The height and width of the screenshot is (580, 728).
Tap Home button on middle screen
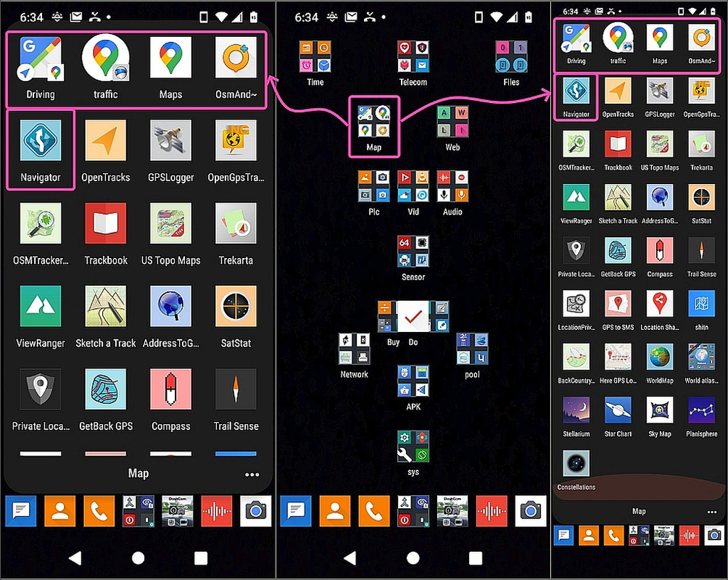click(413, 558)
